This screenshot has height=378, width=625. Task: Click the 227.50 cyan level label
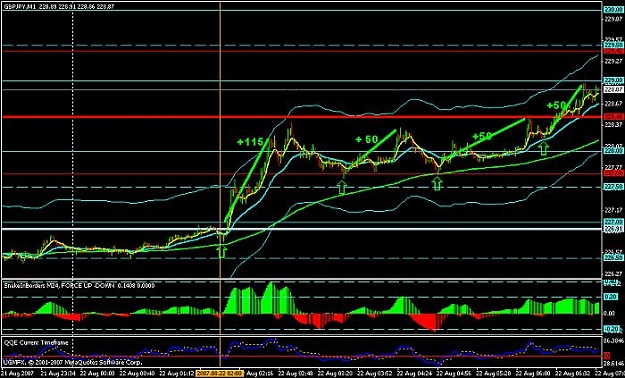[613, 187]
